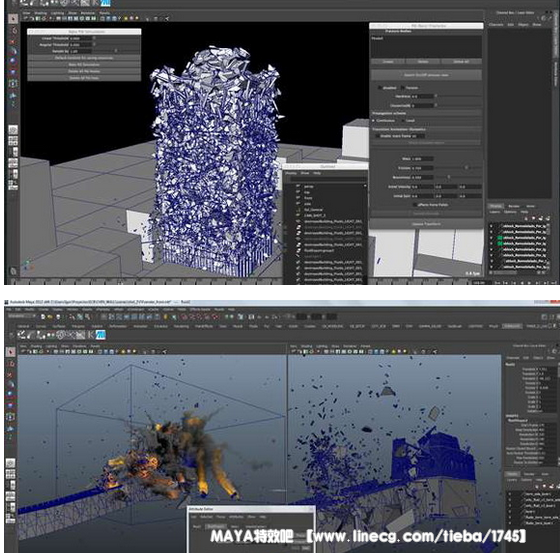
Task: Click the Friction slider handle
Action: point(466,168)
